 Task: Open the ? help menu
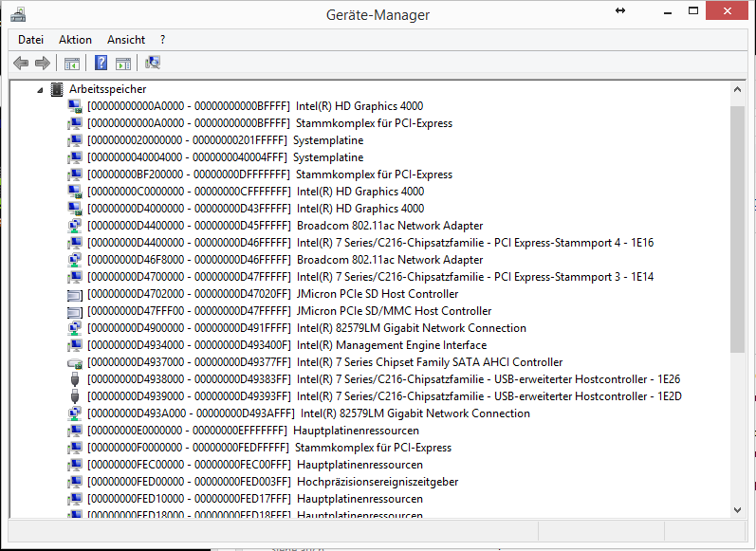point(162,40)
